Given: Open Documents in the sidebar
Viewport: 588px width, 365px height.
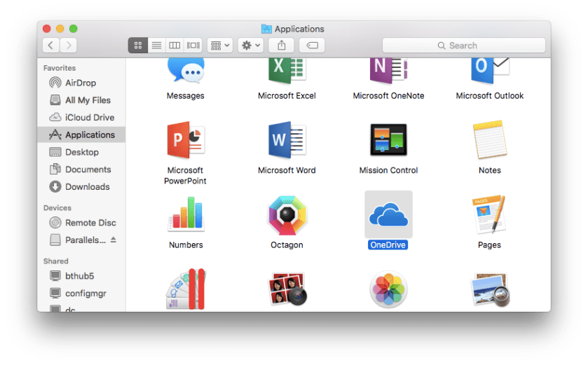Looking at the screenshot, I should [x=82, y=170].
